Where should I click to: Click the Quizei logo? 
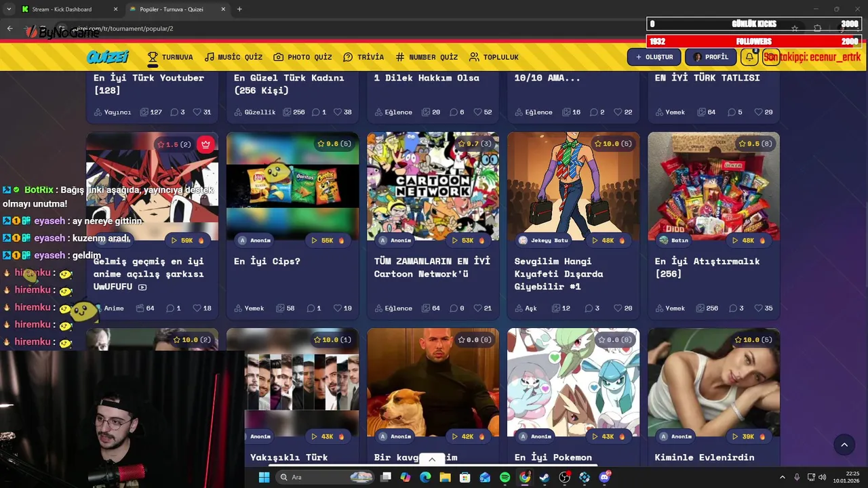(x=108, y=57)
